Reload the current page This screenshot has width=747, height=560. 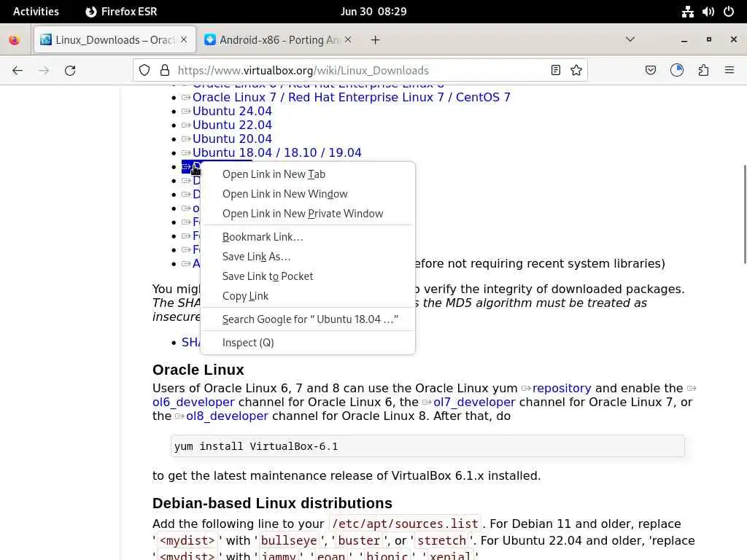(x=70, y=71)
